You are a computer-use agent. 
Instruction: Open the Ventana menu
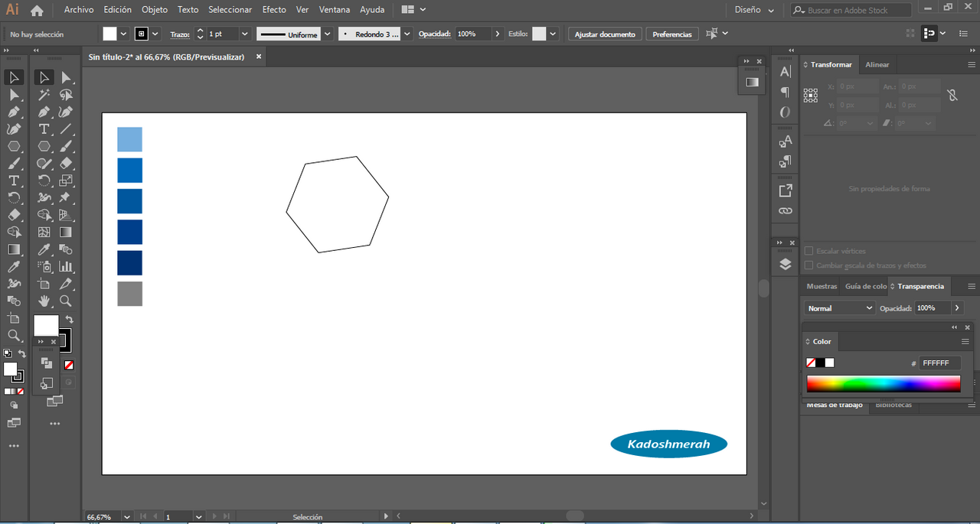pos(334,10)
